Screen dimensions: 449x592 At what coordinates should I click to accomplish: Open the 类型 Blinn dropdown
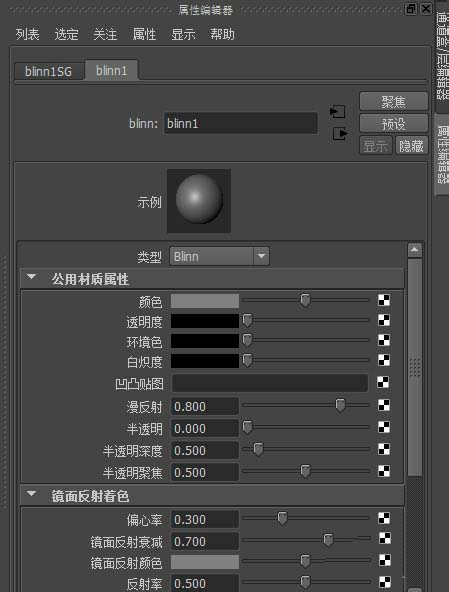(219, 257)
